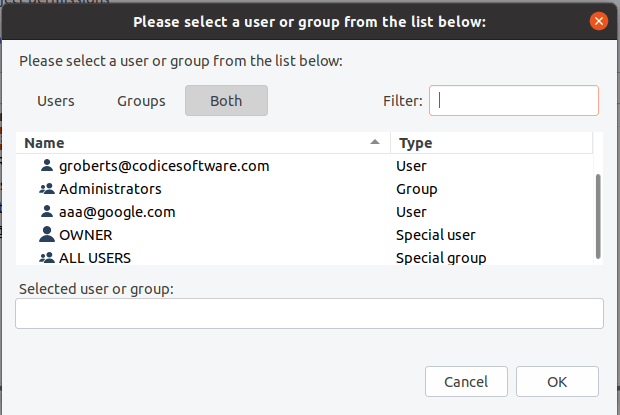Select the aaa@google.com entry
The image size is (620, 415).
tap(117, 212)
